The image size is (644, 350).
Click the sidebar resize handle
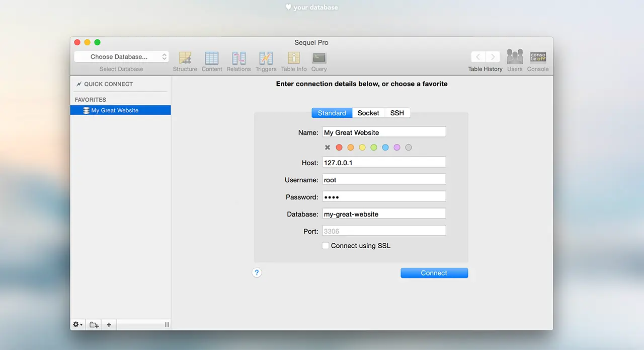(167, 325)
